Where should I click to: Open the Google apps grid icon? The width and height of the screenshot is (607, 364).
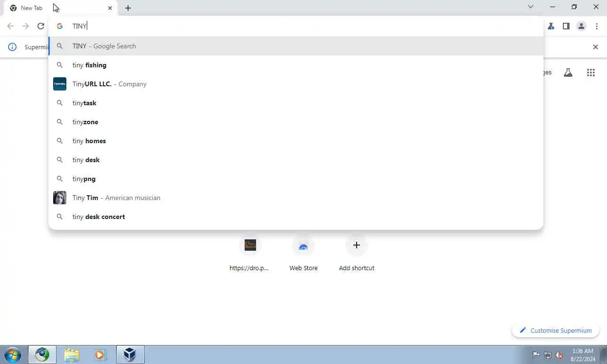590,73
